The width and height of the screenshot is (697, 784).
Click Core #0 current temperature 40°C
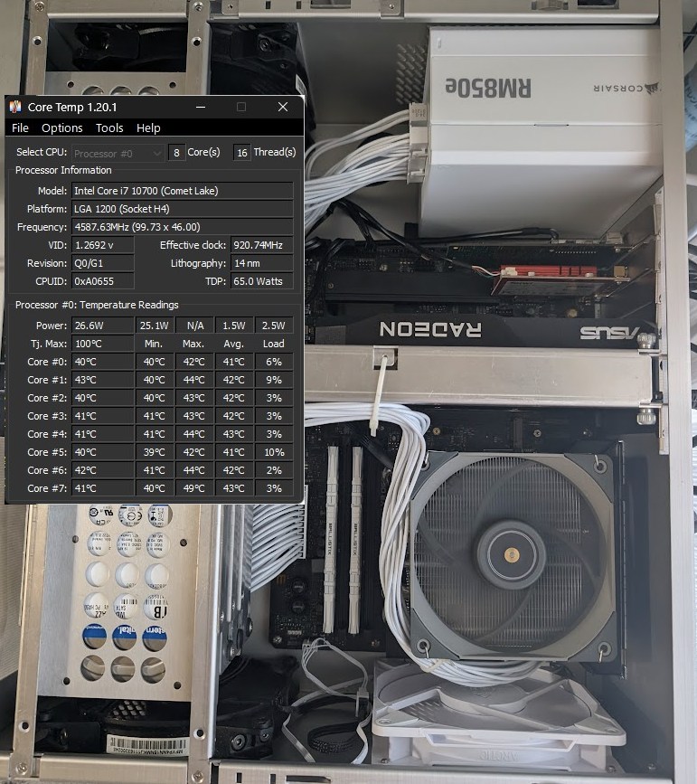click(103, 362)
